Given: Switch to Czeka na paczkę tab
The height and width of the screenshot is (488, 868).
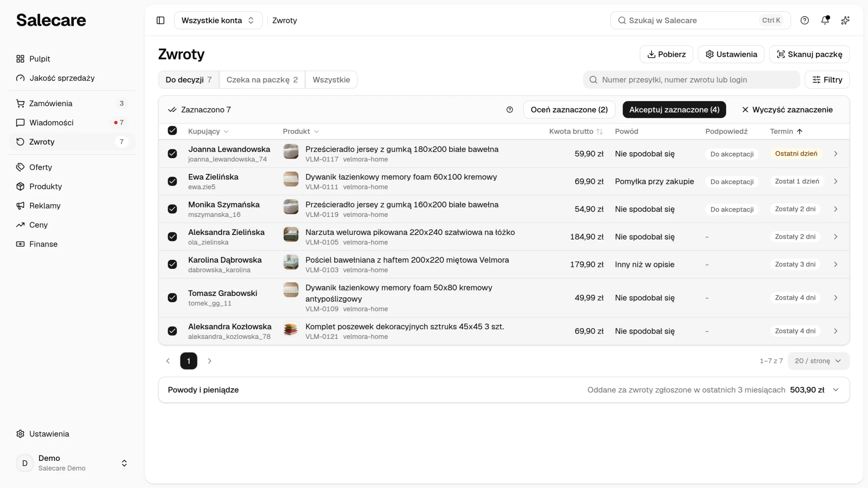Looking at the screenshot, I should [x=262, y=80].
